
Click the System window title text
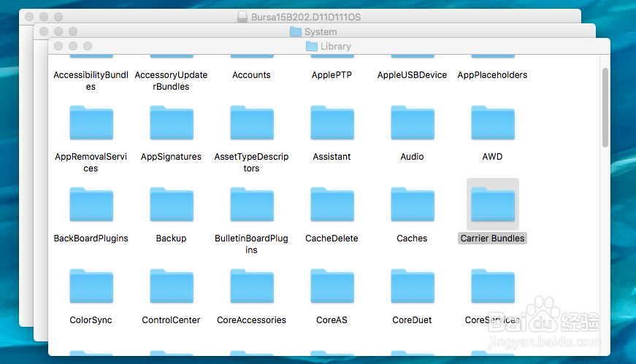point(321,31)
